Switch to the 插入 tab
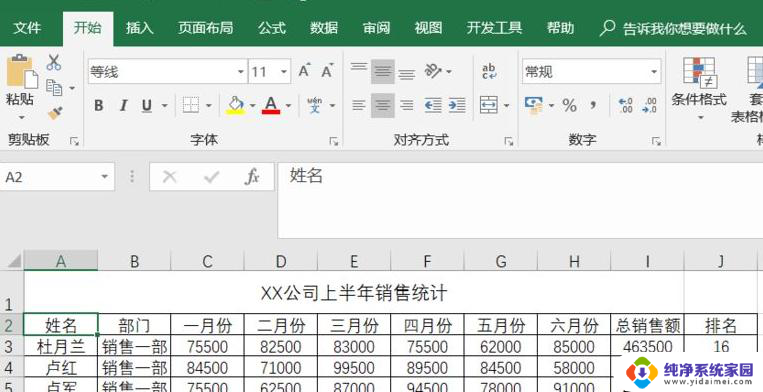 140,28
